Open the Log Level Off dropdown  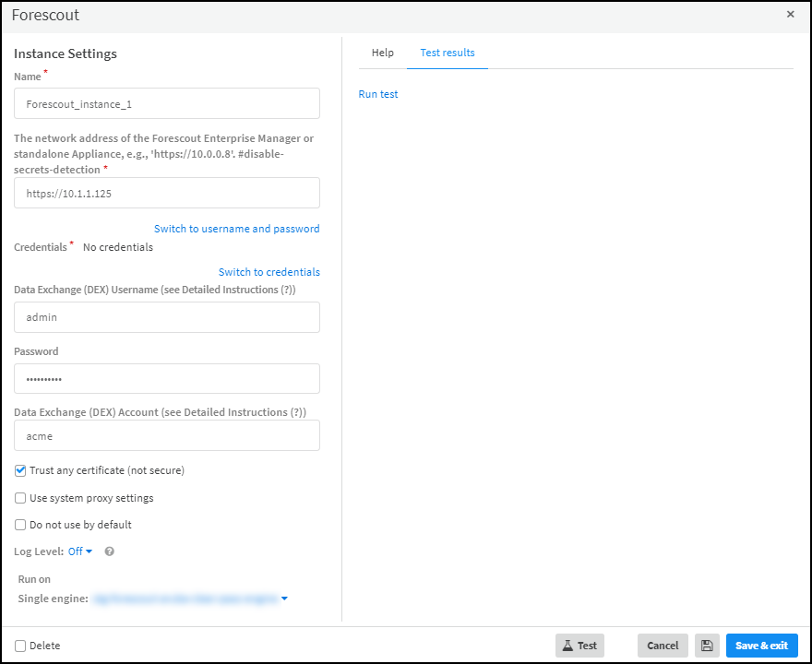(80, 551)
